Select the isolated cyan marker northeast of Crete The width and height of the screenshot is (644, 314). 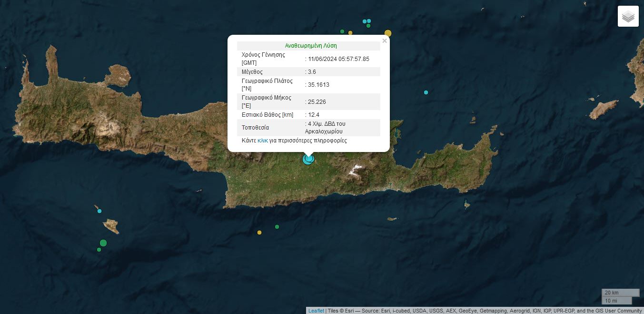(426, 92)
